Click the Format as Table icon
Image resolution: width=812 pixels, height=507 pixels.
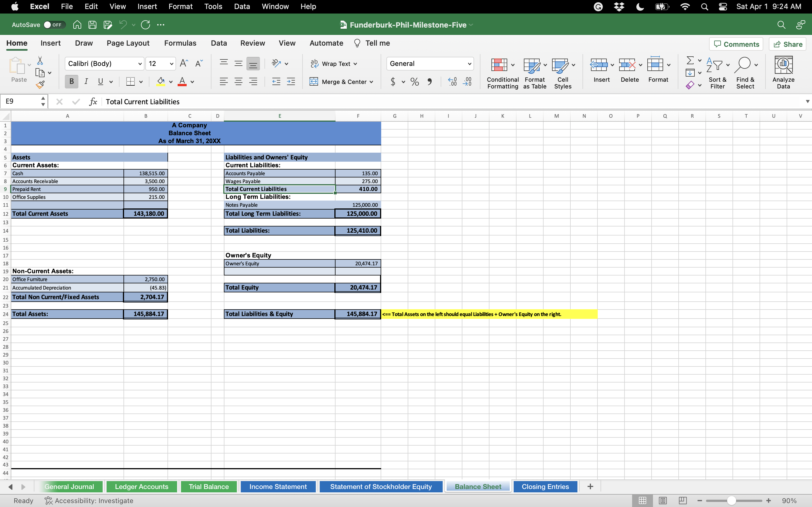(x=533, y=65)
